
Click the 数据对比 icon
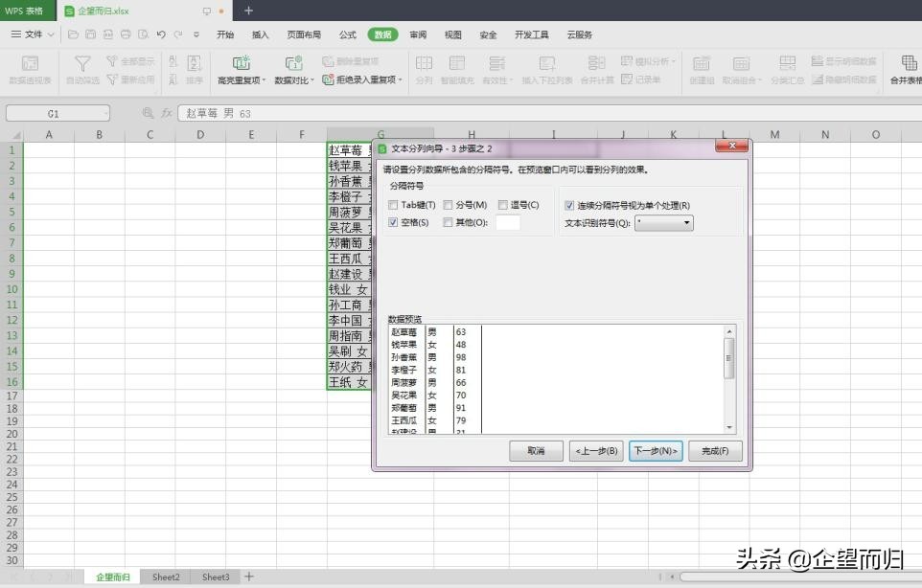[x=293, y=63]
